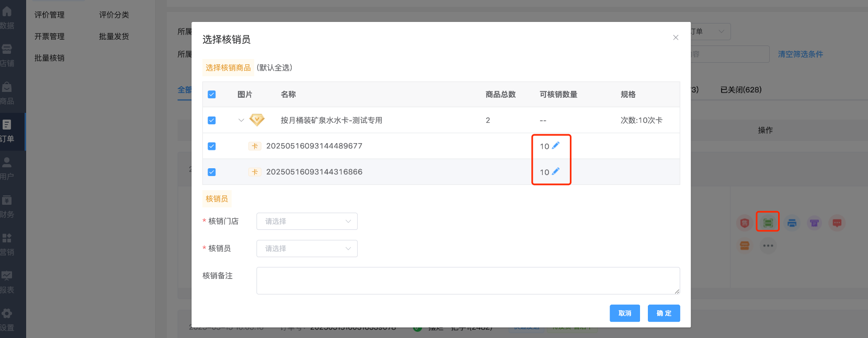Click the yellow diamond product image

[257, 120]
